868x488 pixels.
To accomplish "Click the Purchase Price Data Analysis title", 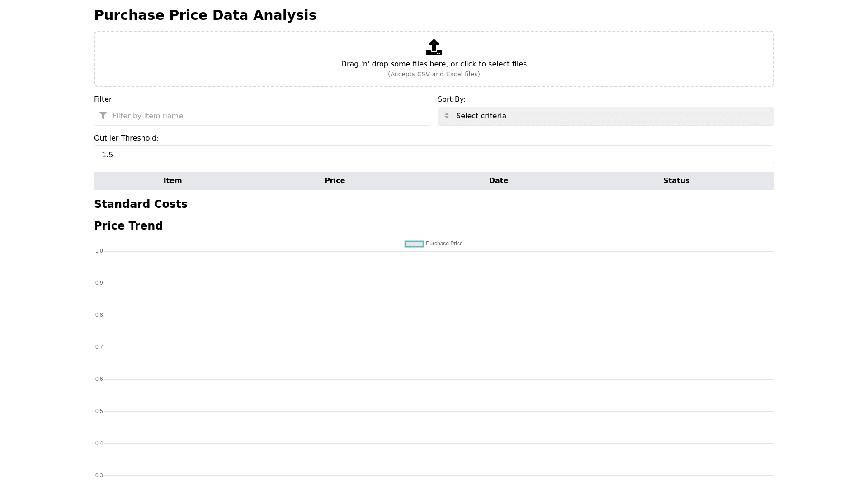I will pos(205,15).
